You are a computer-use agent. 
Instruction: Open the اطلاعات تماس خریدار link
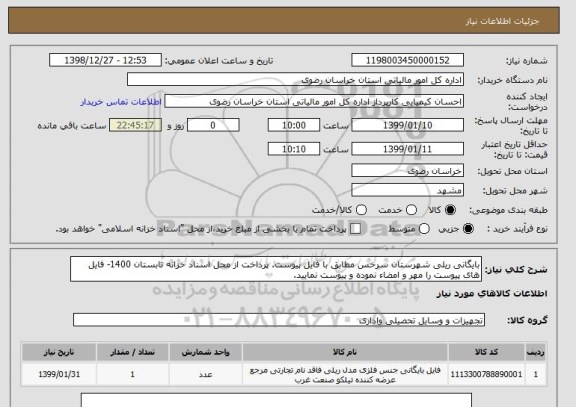pos(121,102)
